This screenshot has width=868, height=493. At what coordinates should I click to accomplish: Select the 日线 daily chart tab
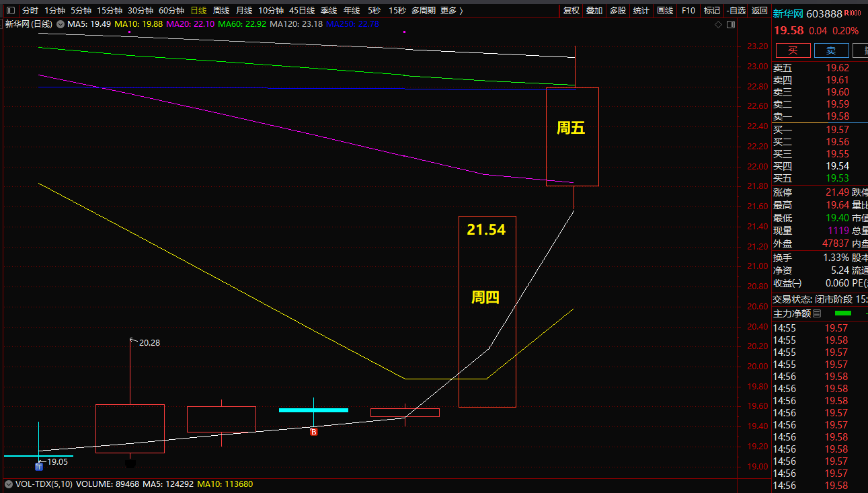pyautogui.click(x=198, y=11)
